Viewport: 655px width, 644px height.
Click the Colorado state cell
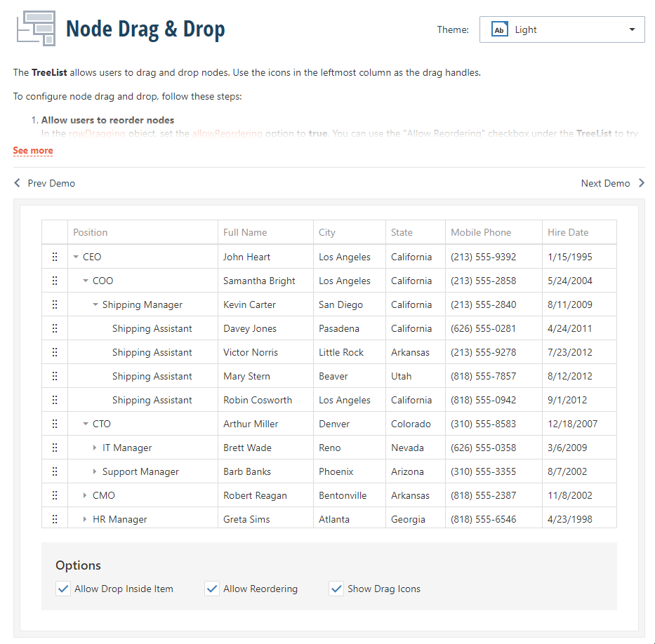tap(416, 424)
